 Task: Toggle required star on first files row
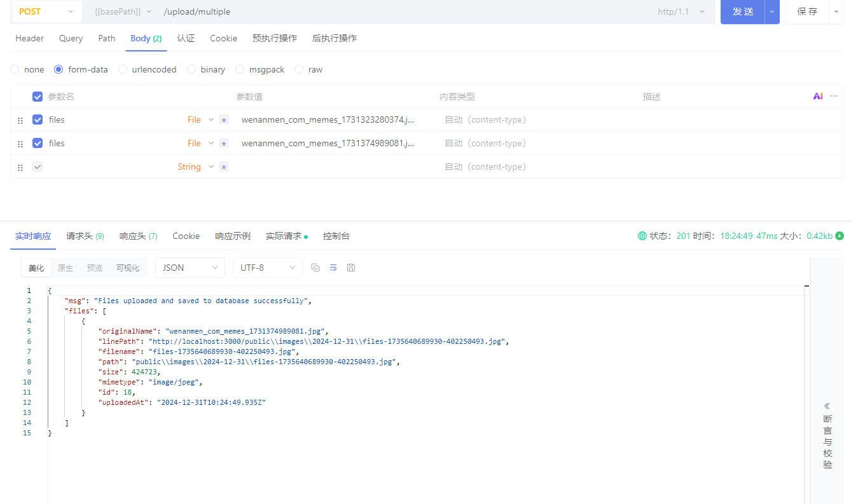point(224,119)
